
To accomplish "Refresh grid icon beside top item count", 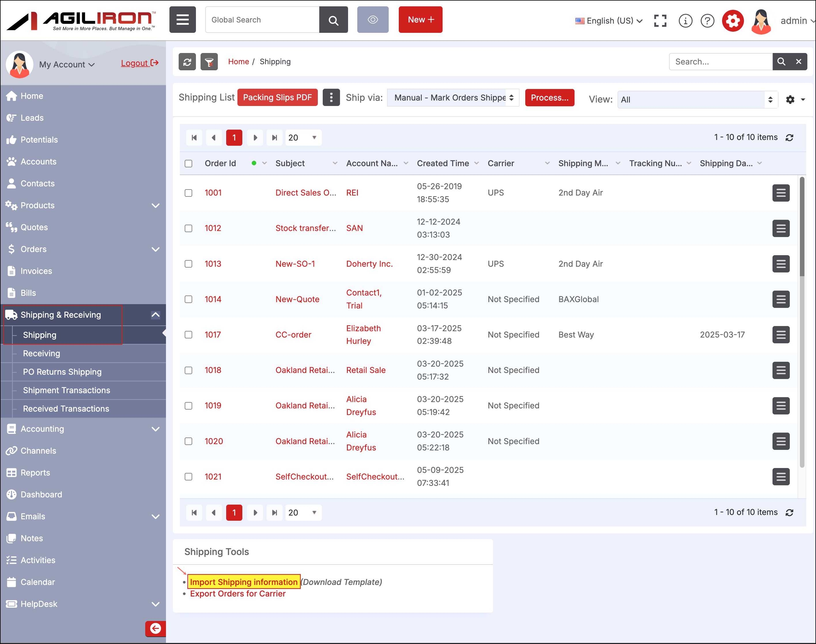I will 789,138.
